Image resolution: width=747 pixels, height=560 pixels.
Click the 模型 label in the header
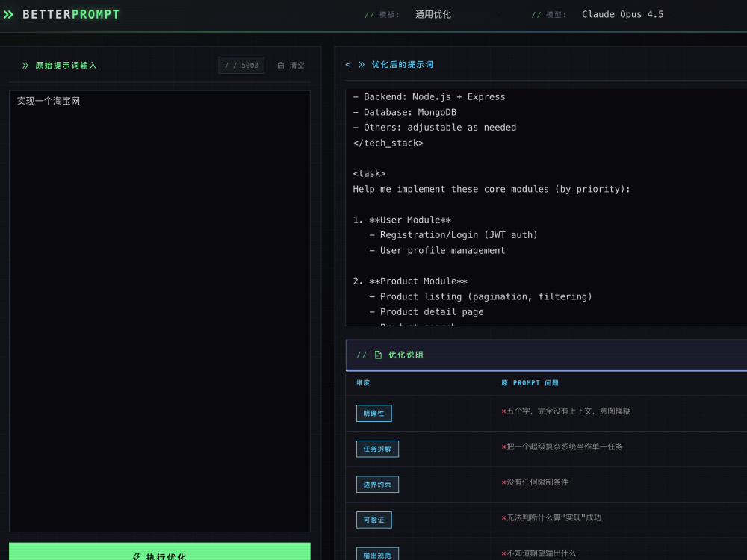[557, 15]
